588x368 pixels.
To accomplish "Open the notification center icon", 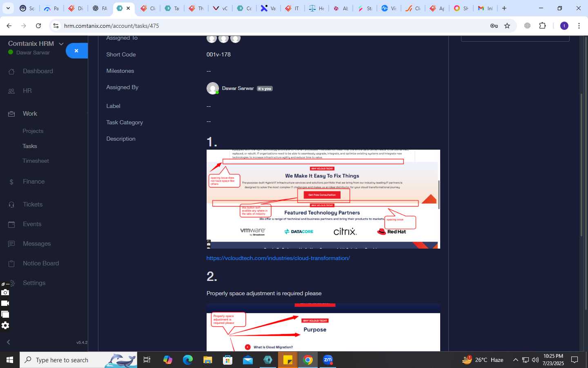I will coord(575,360).
